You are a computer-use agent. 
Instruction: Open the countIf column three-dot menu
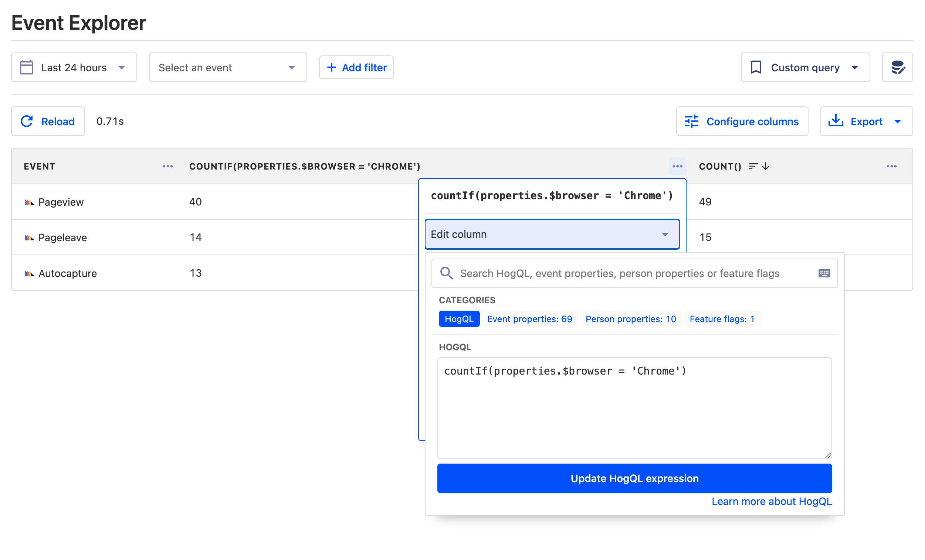tap(677, 166)
